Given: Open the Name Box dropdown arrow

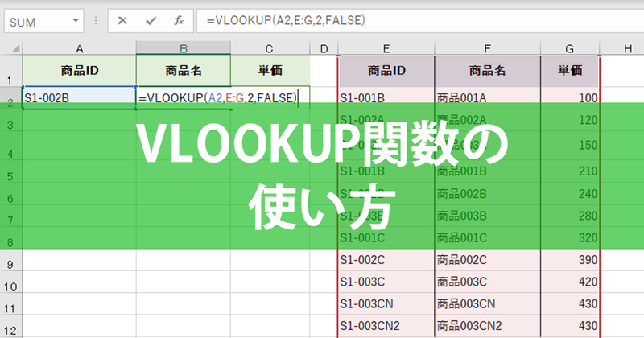Looking at the screenshot, I should (76, 21).
